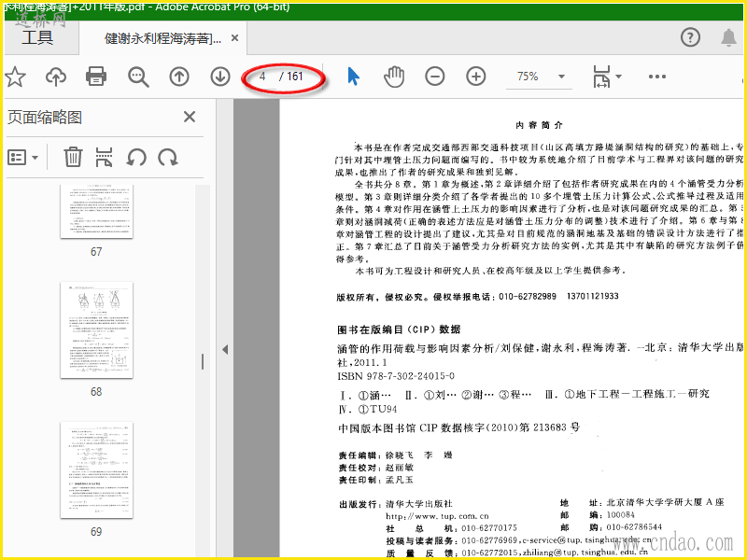Image resolution: width=747 pixels, height=560 pixels.
Task: Zoom out with the minus button
Action: click(435, 77)
